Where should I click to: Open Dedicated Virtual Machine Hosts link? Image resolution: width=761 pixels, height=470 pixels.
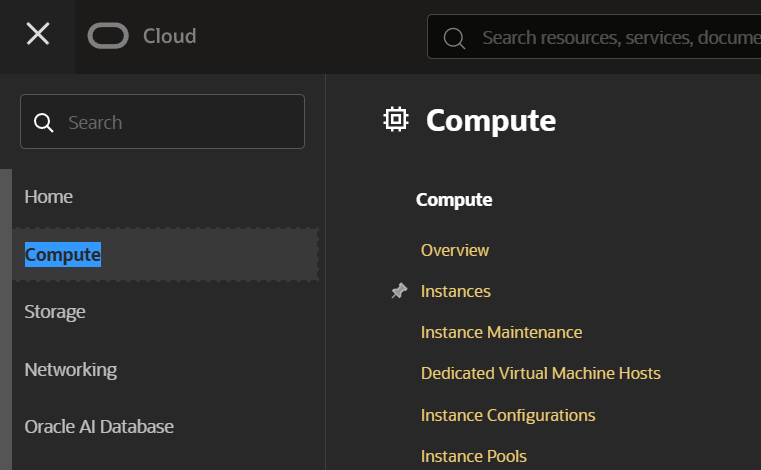click(x=541, y=373)
